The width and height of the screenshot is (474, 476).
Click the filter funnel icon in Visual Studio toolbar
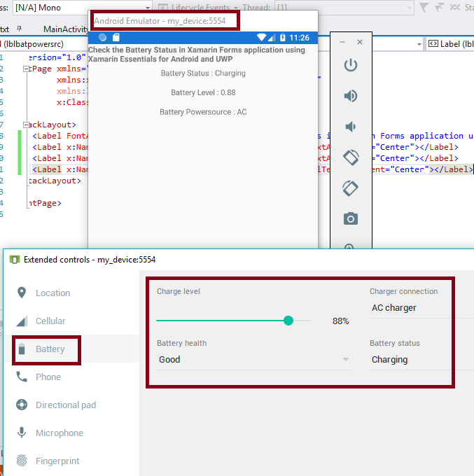click(x=424, y=7)
